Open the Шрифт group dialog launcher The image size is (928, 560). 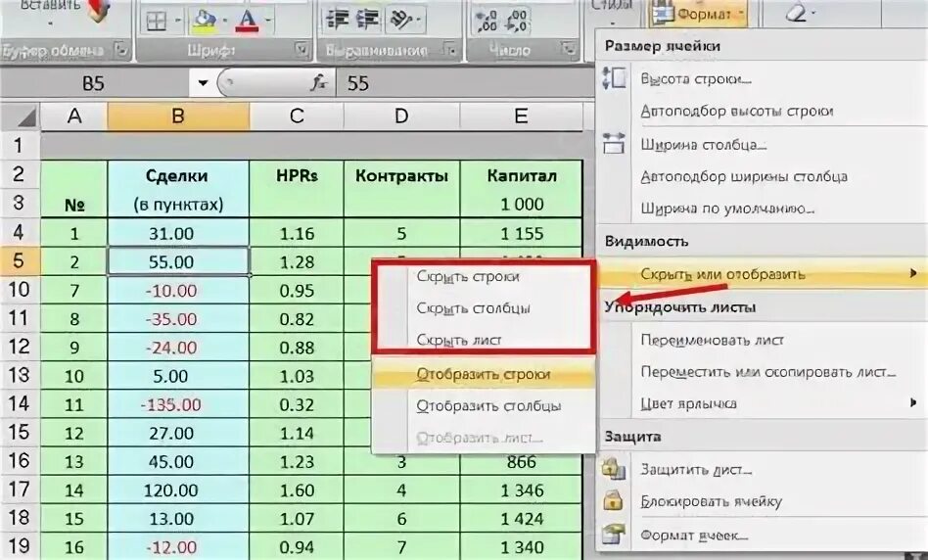(x=302, y=50)
